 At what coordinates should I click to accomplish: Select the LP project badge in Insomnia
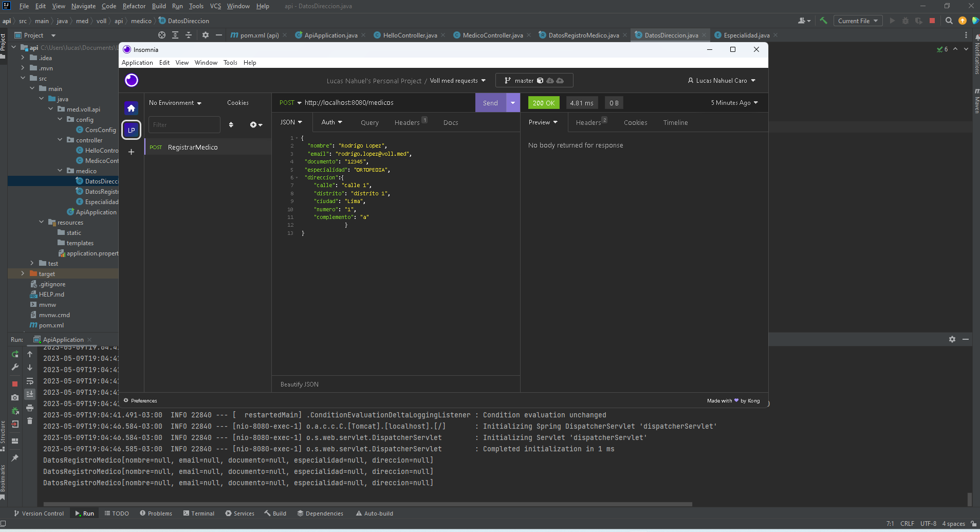(131, 130)
